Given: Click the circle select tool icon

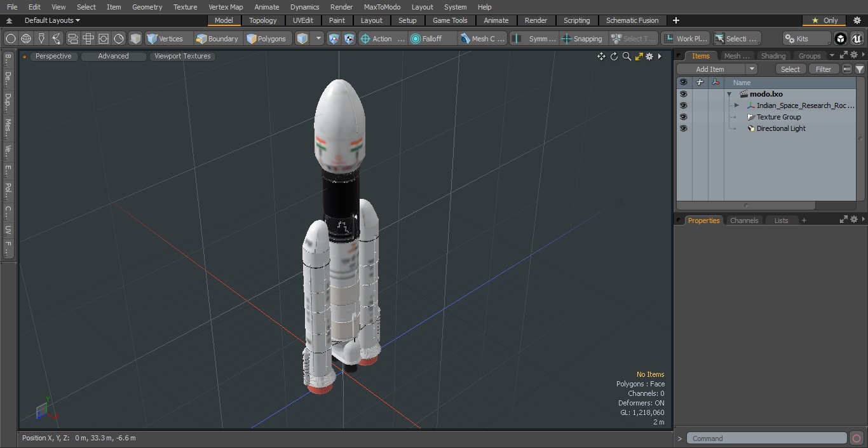Looking at the screenshot, I should [11, 39].
